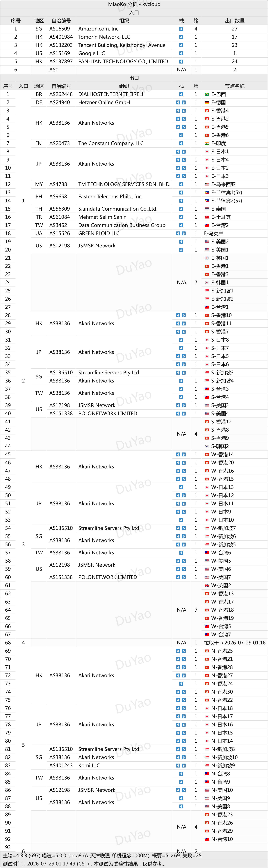Select the "Komi LLC" organization cell
The width and height of the screenshot is (268, 868).
click(89, 765)
